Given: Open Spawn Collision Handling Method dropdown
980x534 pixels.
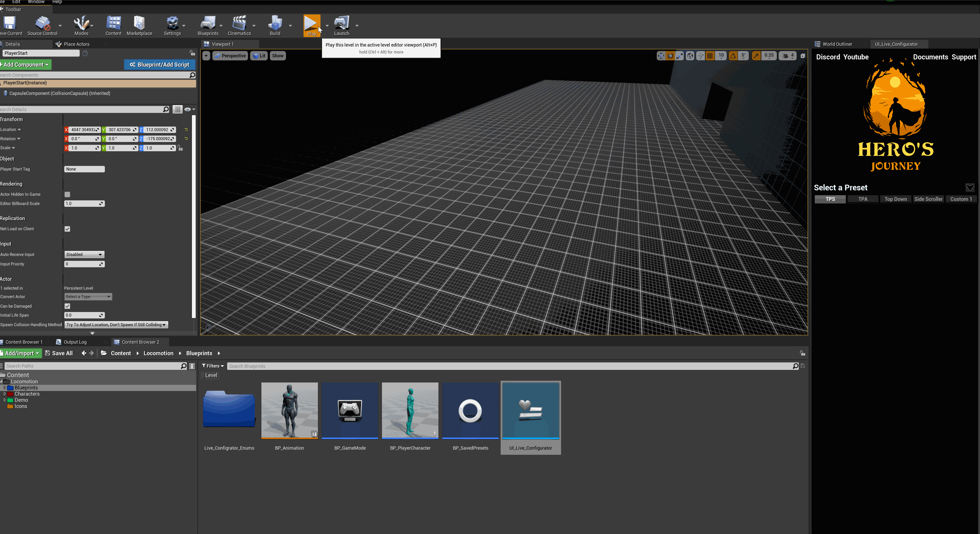Looking at the screenshot, I should click(x=116, y=325).
